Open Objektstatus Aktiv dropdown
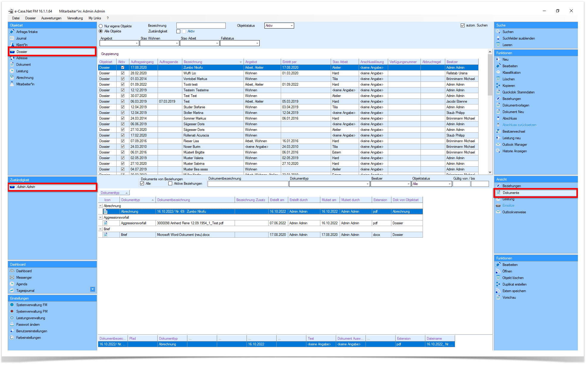This screenshot has width=588, height=365. point(292,26)
